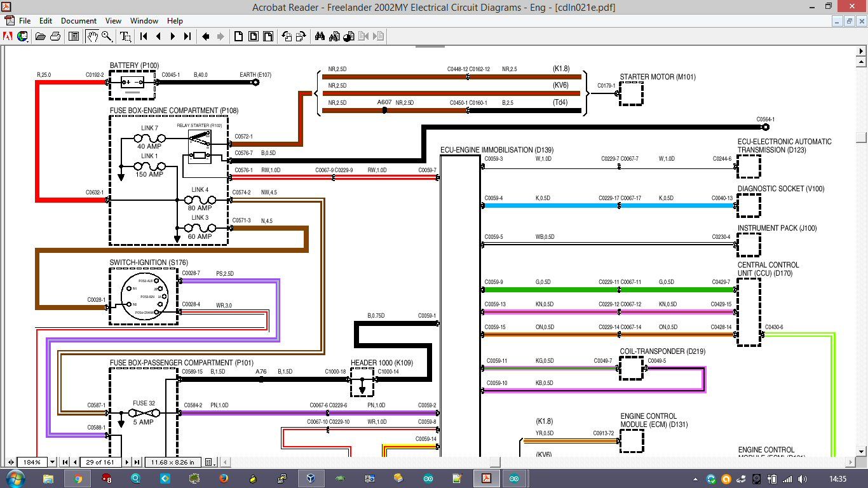The height and width of the screenshot is (488, 868).
Task: Click the Adobe on the Web globe icon
Action: point(22,36)
